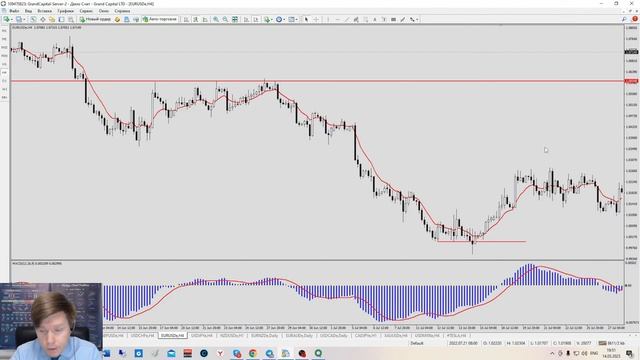The height and width of the screenshot is (360, 640).
Task: Click the Auto Scroll chart icon
Action: [246, 19]
